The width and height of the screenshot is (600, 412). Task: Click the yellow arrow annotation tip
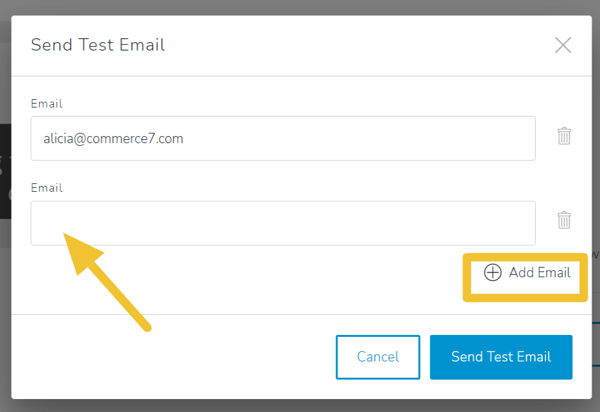[65, 234]
